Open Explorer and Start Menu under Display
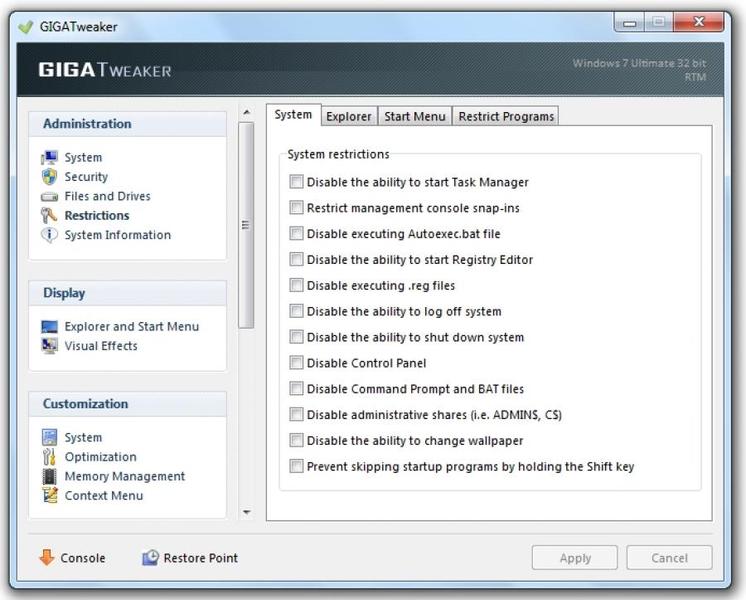 point(132,327)
